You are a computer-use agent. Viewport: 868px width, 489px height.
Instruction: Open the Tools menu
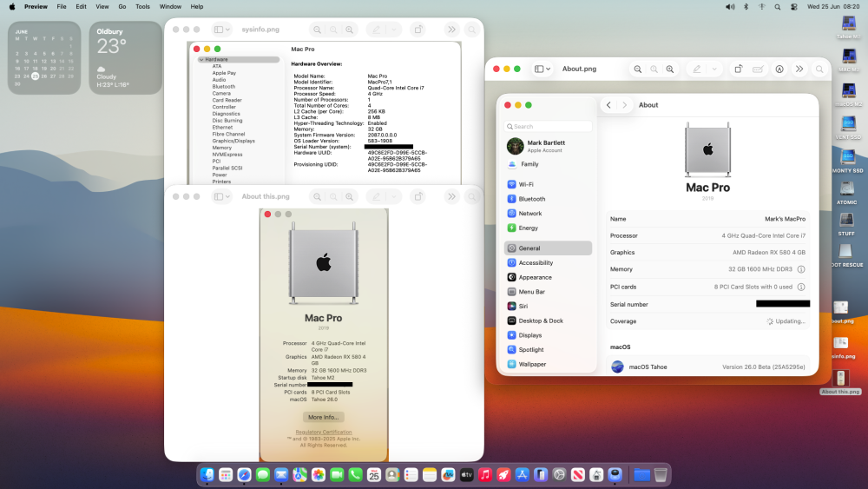tap(143, 7)
